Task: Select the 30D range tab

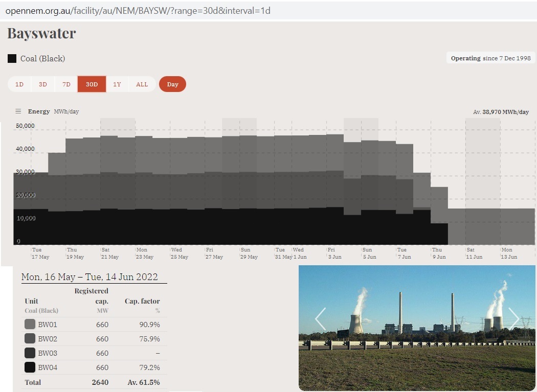Action: pos(92,84)
